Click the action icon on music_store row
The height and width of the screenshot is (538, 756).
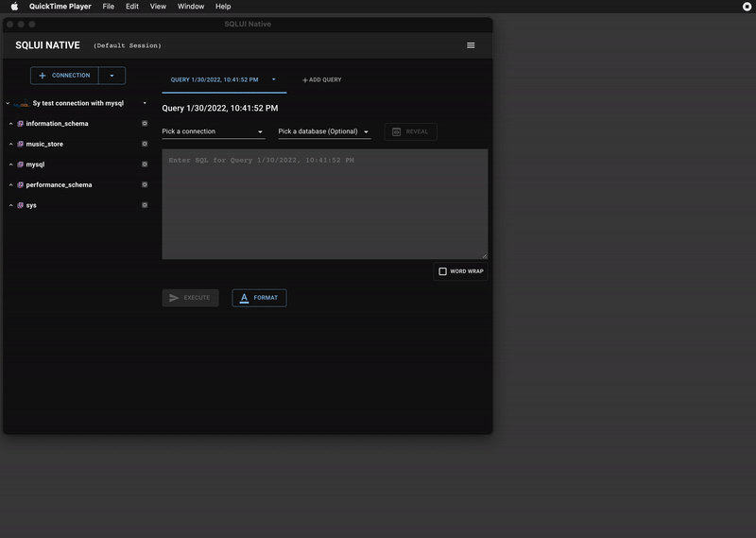tap(145, 144)
